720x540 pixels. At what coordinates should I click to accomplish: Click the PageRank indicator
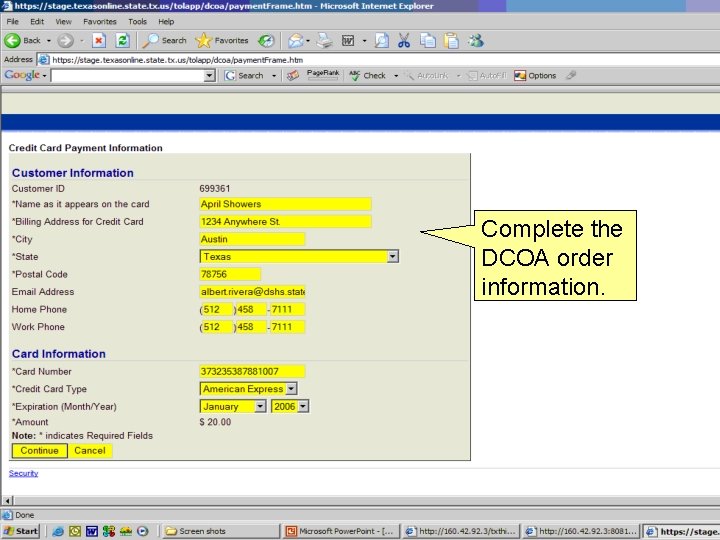point(323,75)
